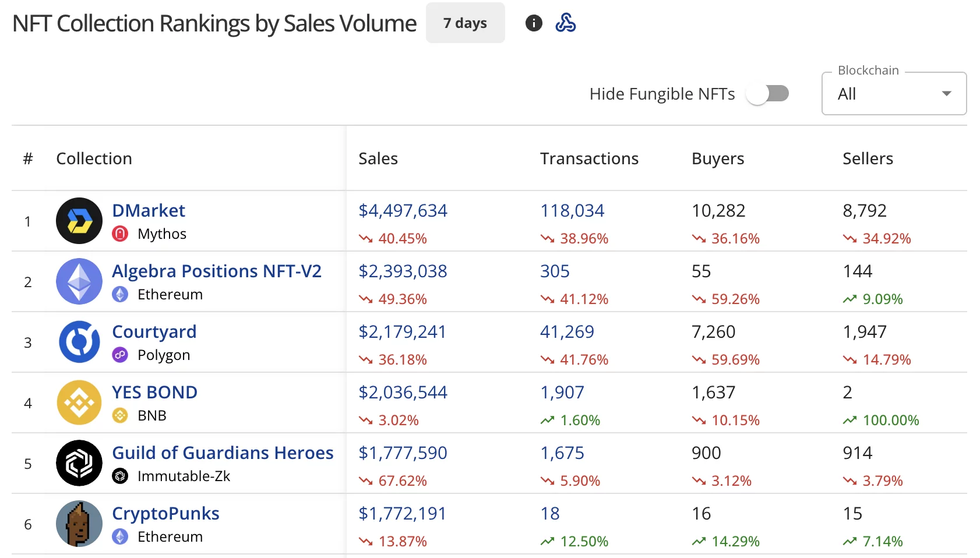Expand the Blockchain selector arrow
This screenshot has width=980, height=558.
(x=947, y=93)
